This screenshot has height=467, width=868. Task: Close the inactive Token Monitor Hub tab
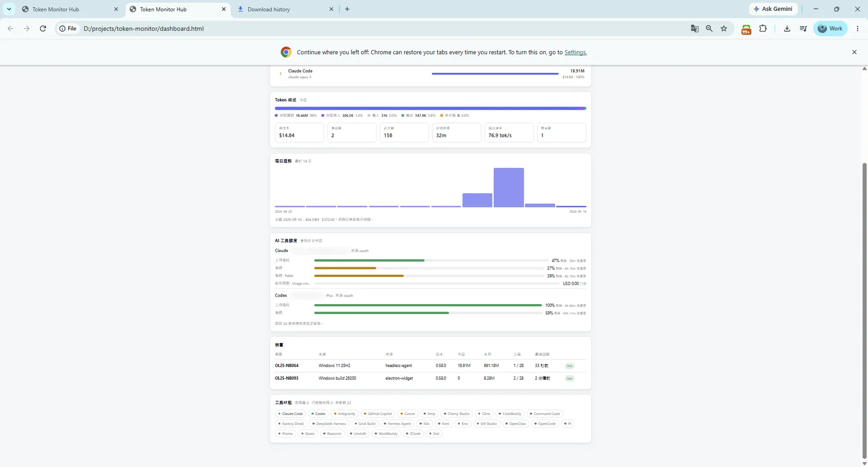click(x=116, y=9)
